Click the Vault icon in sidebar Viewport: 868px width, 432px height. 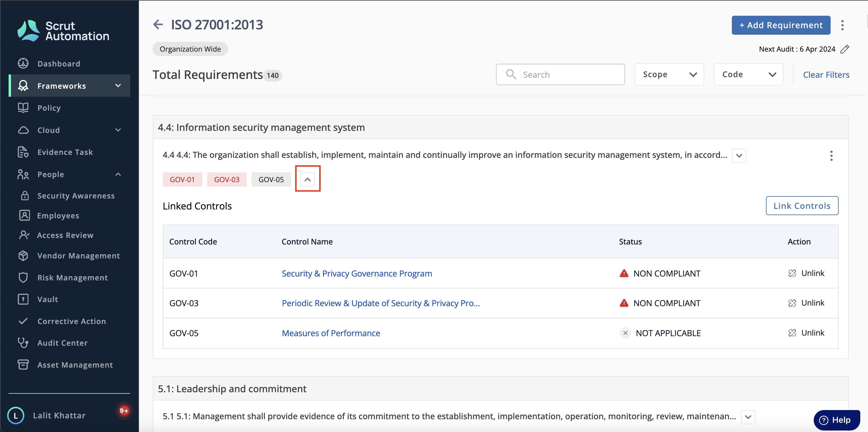pyautogui.click(x=23, y=299)
